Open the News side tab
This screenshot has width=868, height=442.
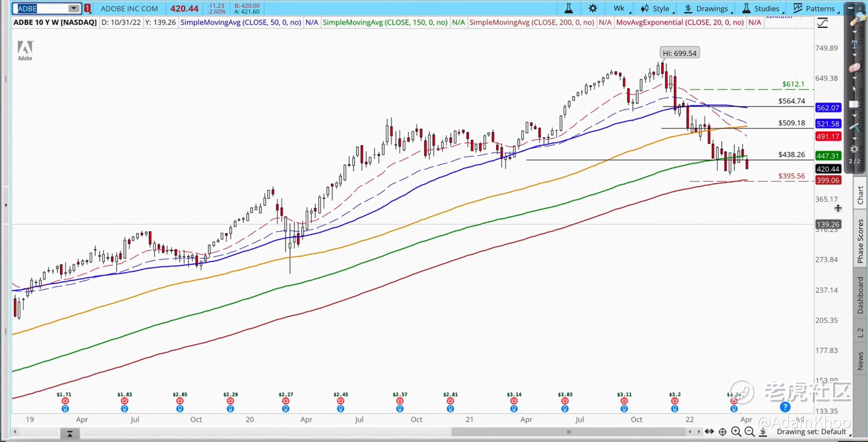860,361
